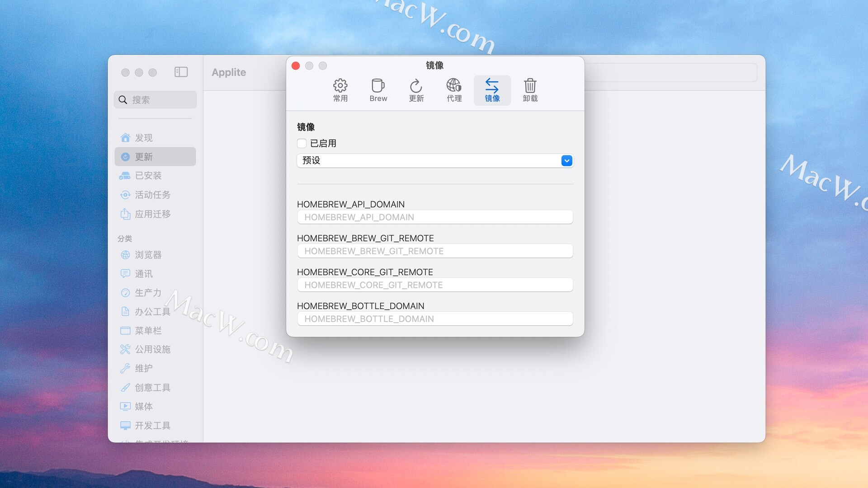Open the 浏览器 browsers category
Image resolution: width=868 pixels, height=488 pixels.
[148, 255]
